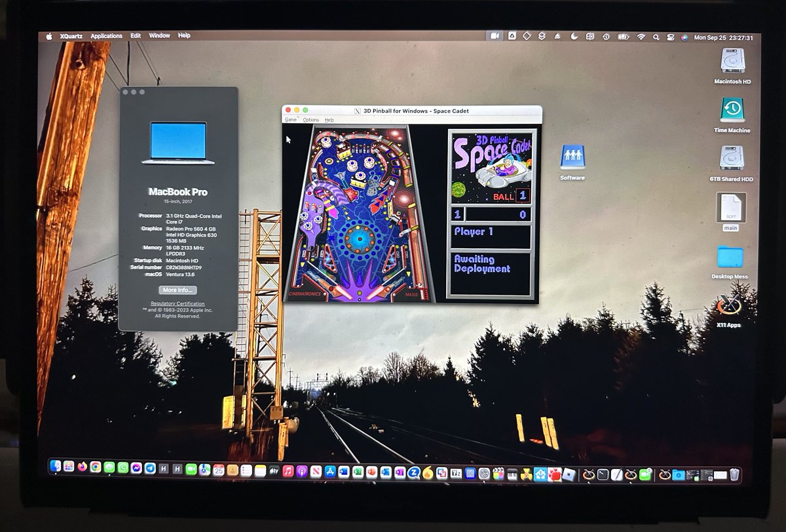The width and height of the screenshot is (786, 532).
Task: Open the Window menu in menu bar
Action: 159,36
